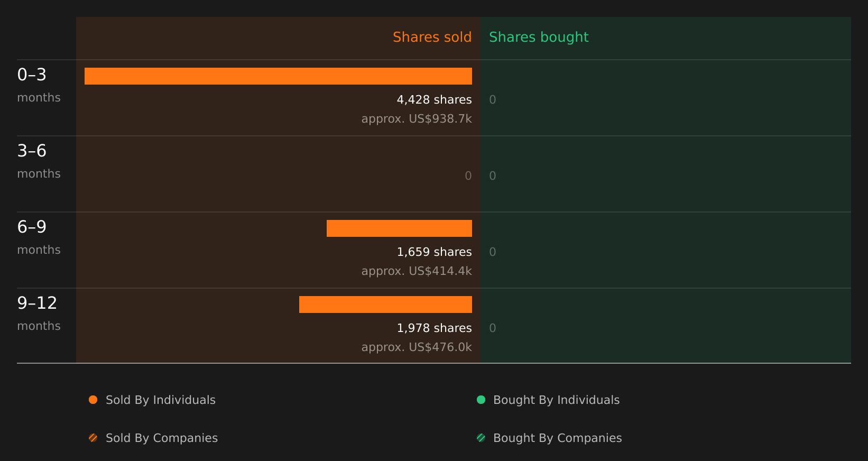Click the shares bought zero in 9–12 months row

click(x=493, y=328)
